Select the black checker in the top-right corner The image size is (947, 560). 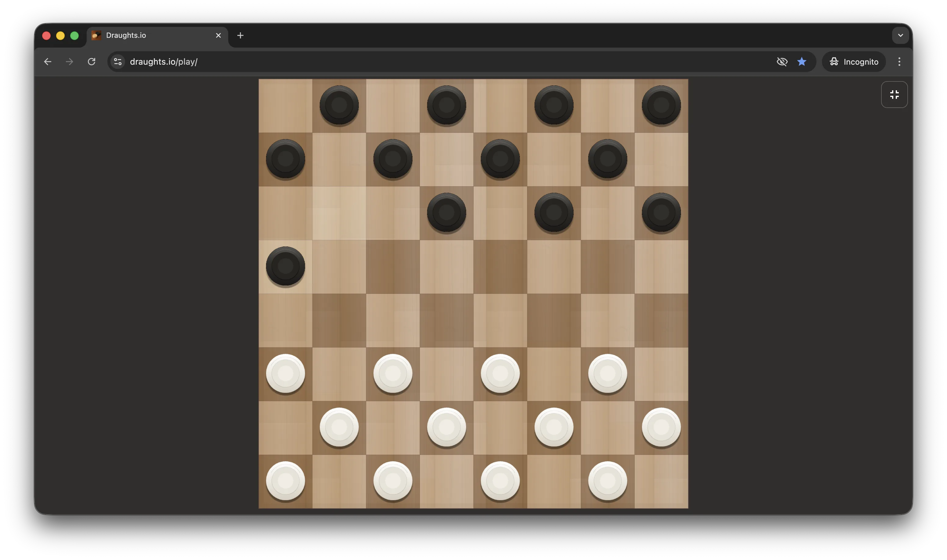[661, 105]
